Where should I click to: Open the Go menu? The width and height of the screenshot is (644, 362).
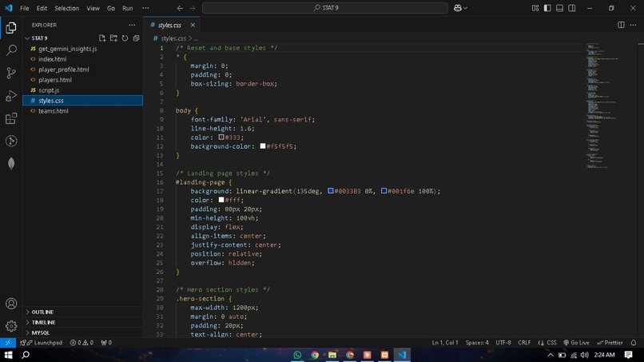(111, 8)
